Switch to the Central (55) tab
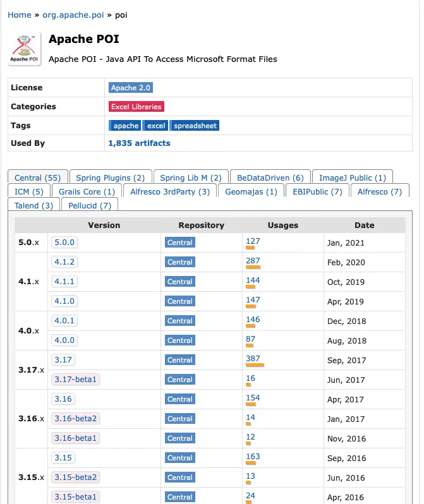This screenshot has width=424, height=504. [38, 177]
